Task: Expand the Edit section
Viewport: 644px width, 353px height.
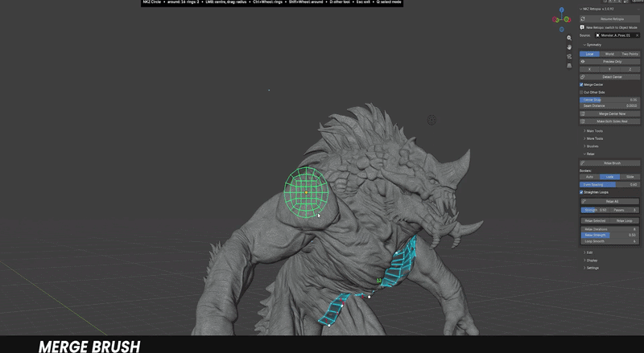Action: [x=588, y=252]
